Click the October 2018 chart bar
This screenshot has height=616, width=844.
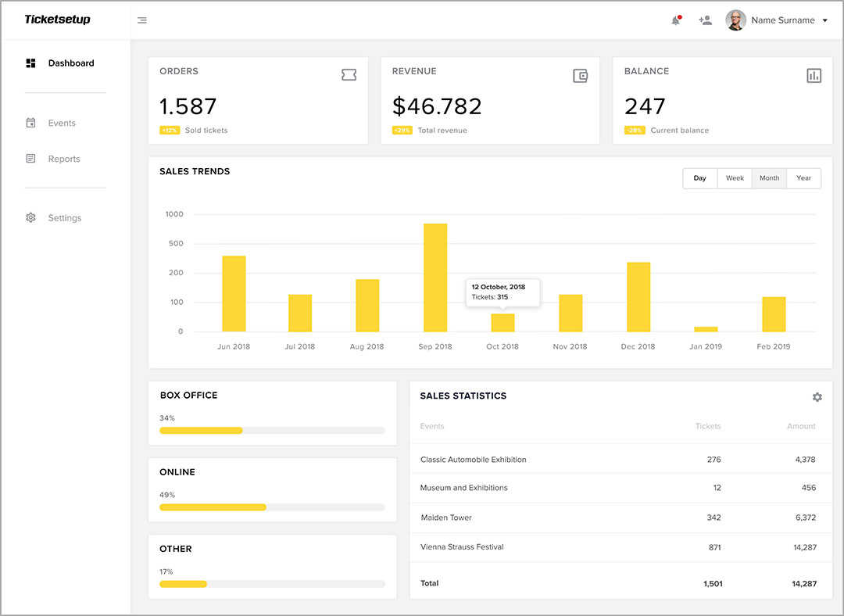coord(502,322)
